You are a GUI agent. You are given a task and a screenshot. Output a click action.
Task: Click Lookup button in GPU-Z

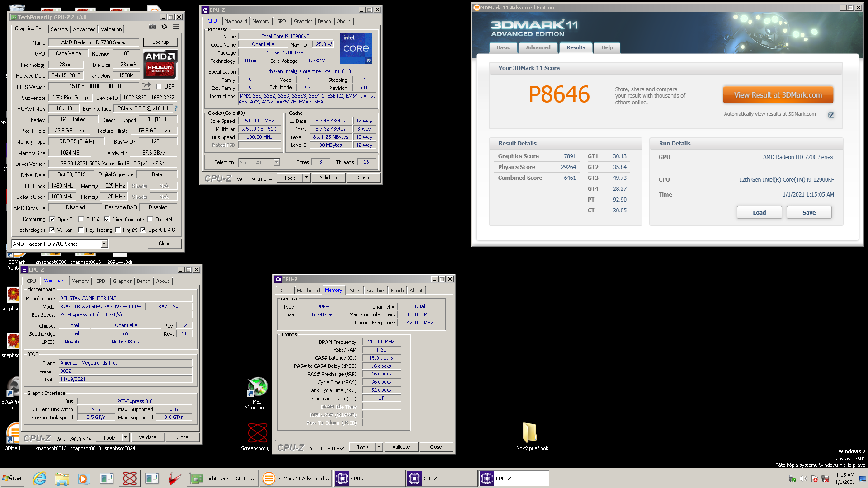click(x=160, y=42)
